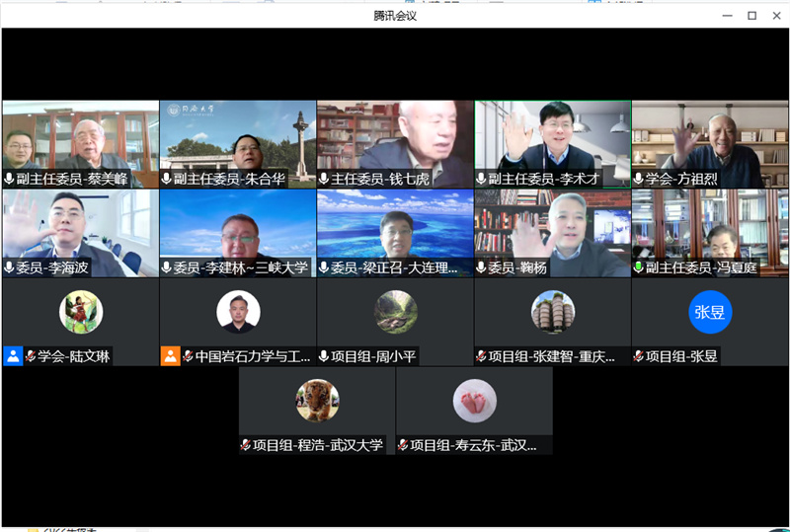Select the blue 张昱 avatar circle
Screen dimensions: 790x532
pyautogui.click(x=710, y=313)
